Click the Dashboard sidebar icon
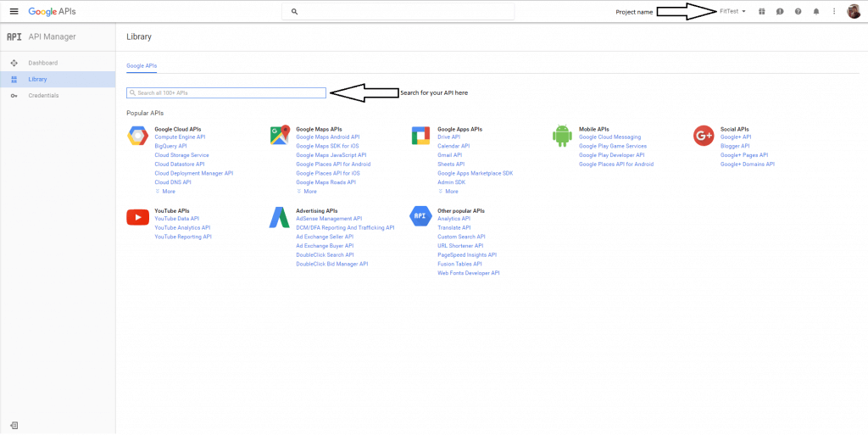Viewport: 868px width, 435px height. (x=14, y=63)
